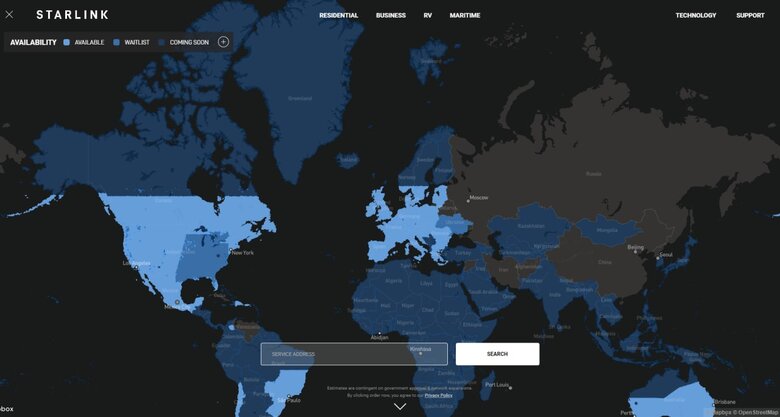Viewport: 780px width, 417px height.
Task: Click the Beijing city label on map
Action: [x=635, y=246]
